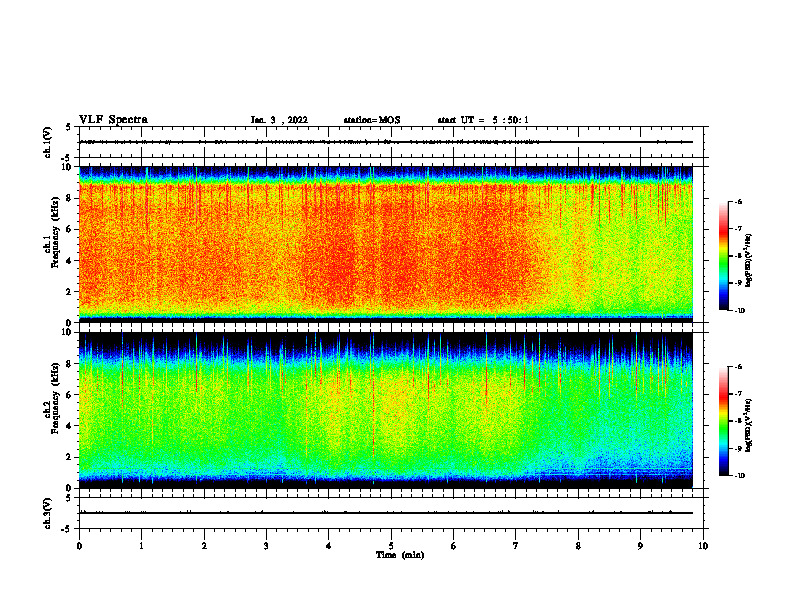Viewport: 792px width, 612px height.
Task: Click the "-7" label on ch.2 color bar
Action: click(738, 394)
